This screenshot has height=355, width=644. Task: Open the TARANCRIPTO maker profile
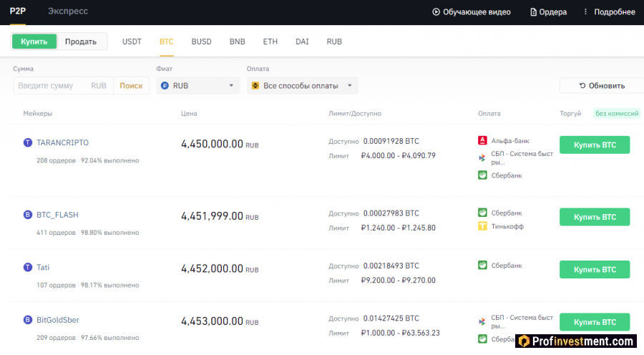click(62, 142)
